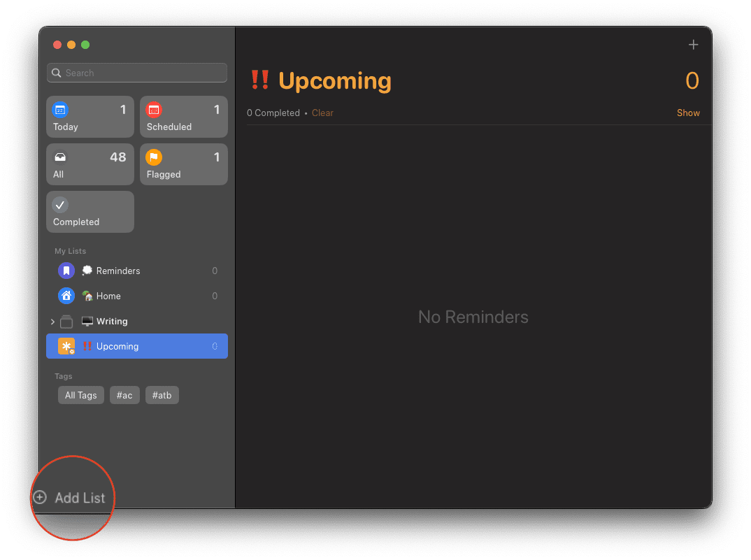Click the blue house Home list icon

66,296
